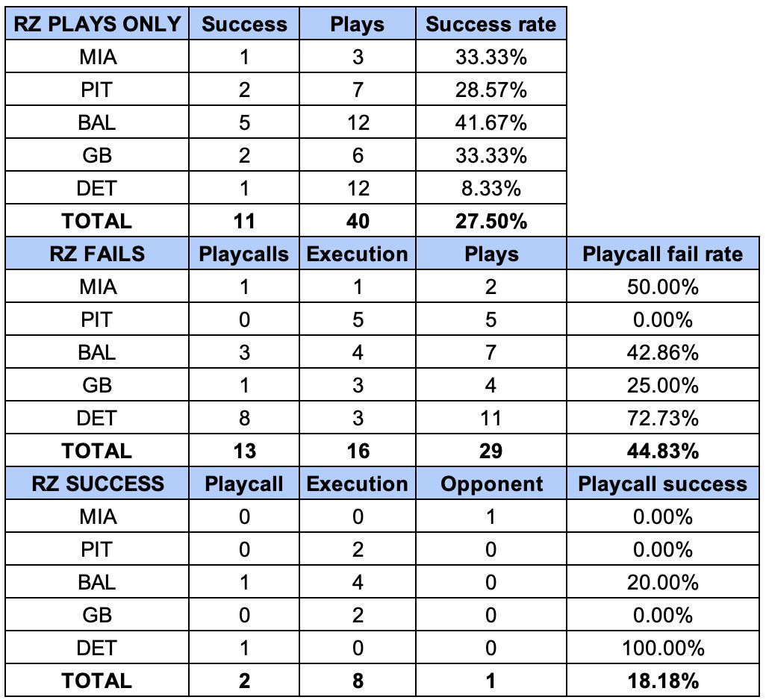Click the total plays 40 cell
Image resolution: width=766 pixels, height=700 pixels.
(x=358, y=221)
